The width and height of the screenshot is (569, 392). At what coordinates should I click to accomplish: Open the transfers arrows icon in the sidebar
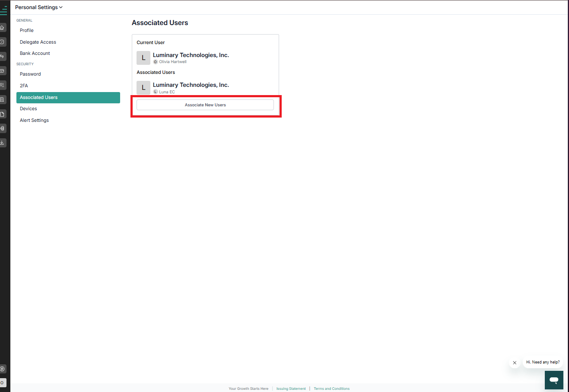pyautogui.click(x=3, y=56)
